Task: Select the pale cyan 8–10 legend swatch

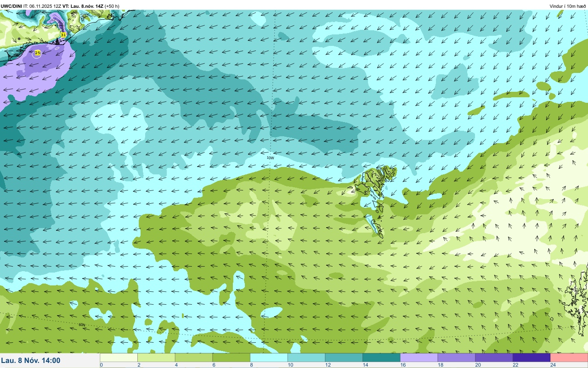Action: click(x=269, y=357)
